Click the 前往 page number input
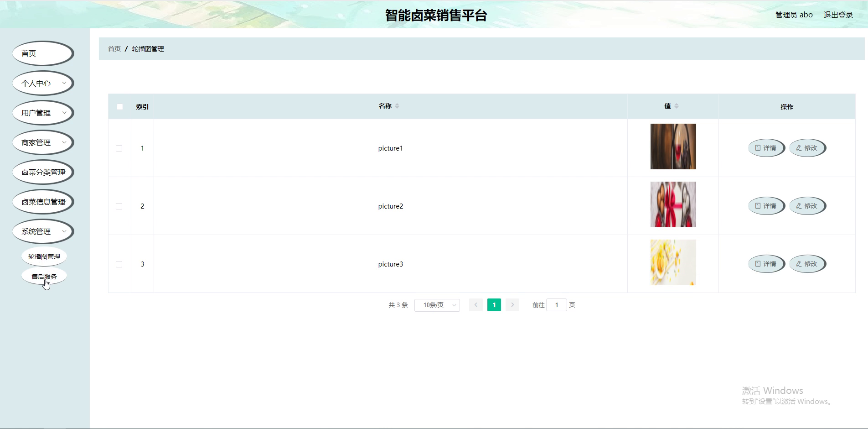Screen dimensions: 868x429 [557, 305]
